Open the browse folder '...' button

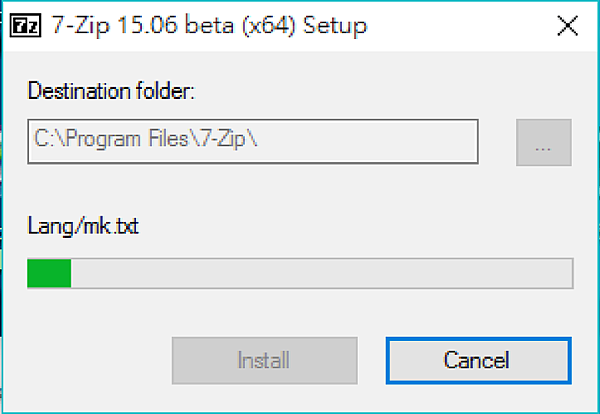(x=544, y=142)
